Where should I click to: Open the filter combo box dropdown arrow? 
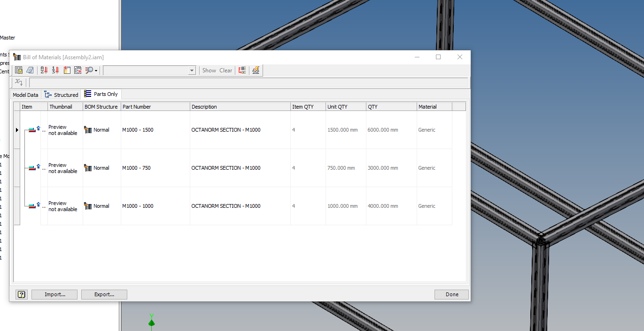pos(192,70)
